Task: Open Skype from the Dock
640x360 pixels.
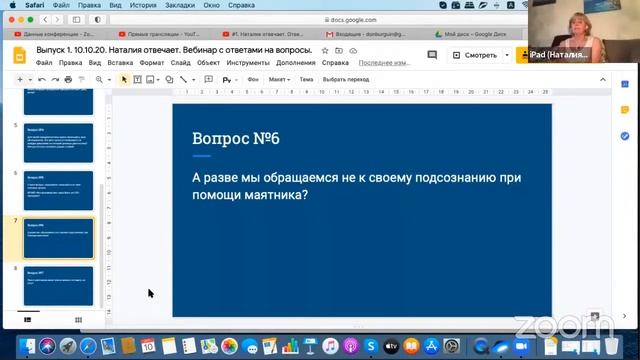Action: pos(371,346)
